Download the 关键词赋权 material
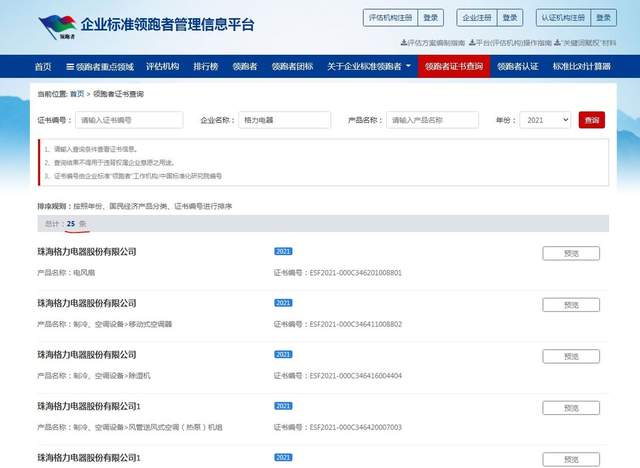Image resolution: width=640 pixels, height=468 pixels. 585,43
